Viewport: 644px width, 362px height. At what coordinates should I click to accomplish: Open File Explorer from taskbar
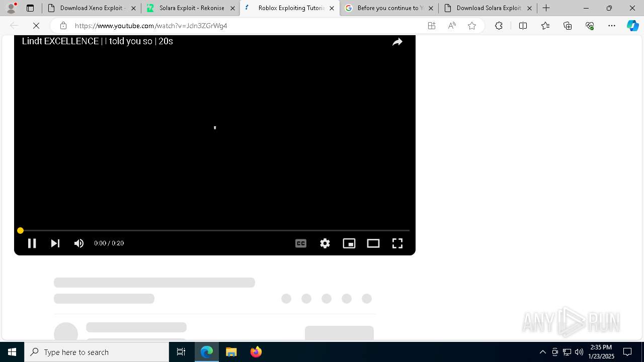[x=231, y=352]
